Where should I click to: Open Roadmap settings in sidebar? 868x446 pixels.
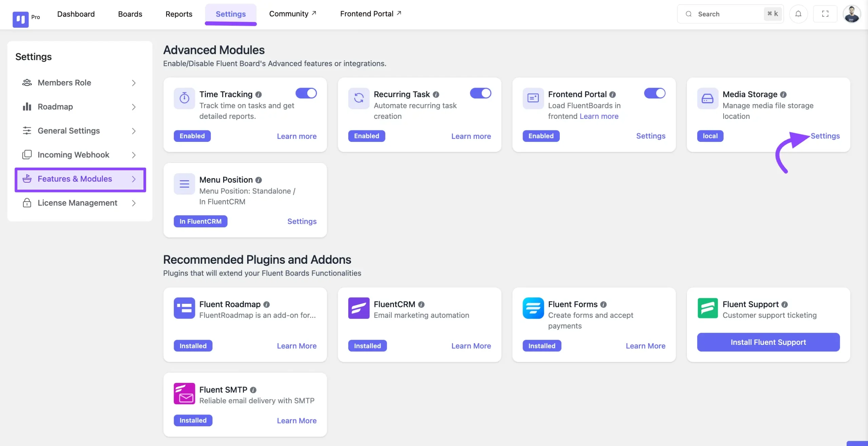(x=80, y=107)
